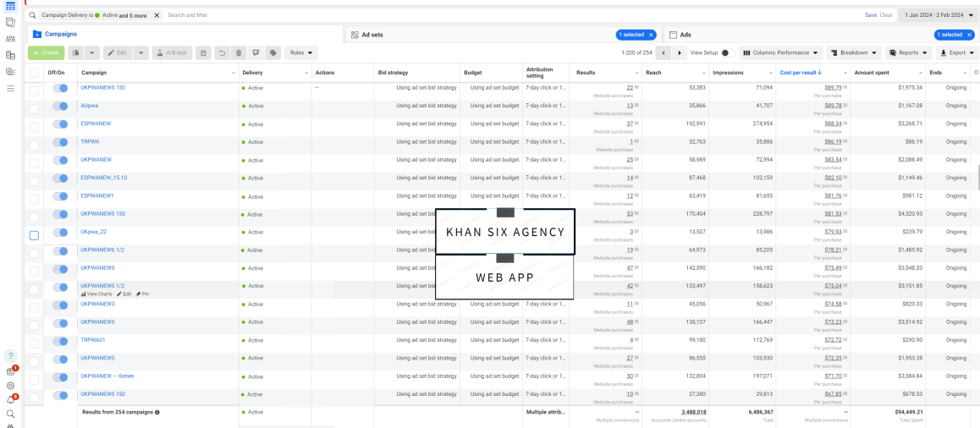
Task: Click the Delete trash icon
Action: click(x=239, y=53)
